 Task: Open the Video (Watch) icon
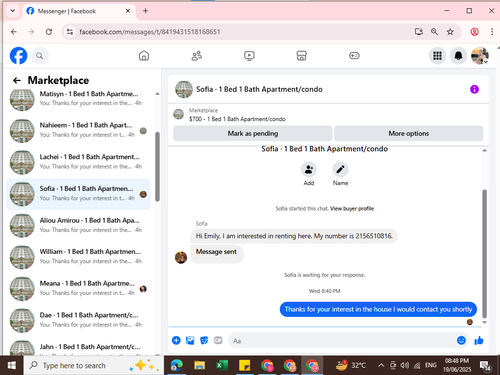(249, 56)
